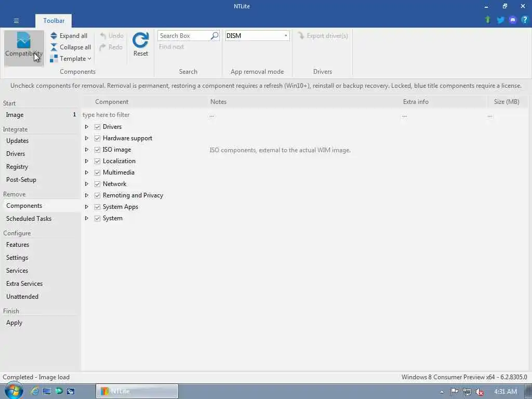The height and width of the screenshot is (399, 532).
Task: Select the Toolbar tab
Action: pyautogui.click(x=54, y=21)
